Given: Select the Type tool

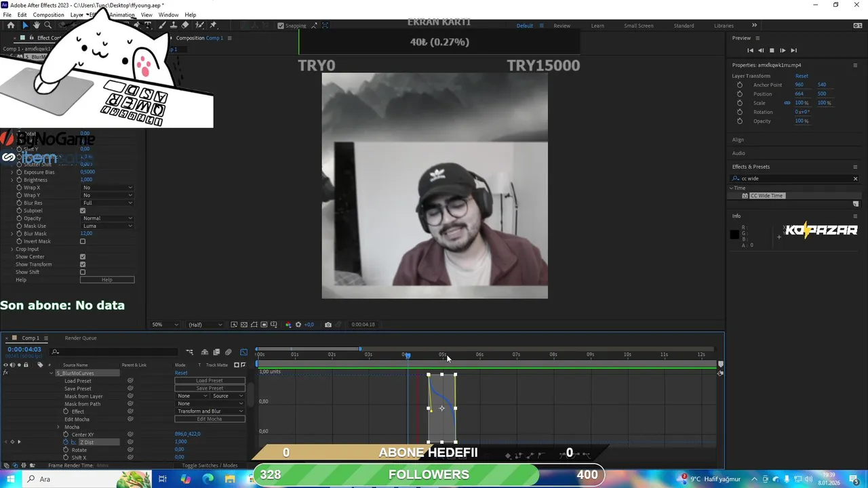Looking at the screenshot, I should [x=149, y=25].
